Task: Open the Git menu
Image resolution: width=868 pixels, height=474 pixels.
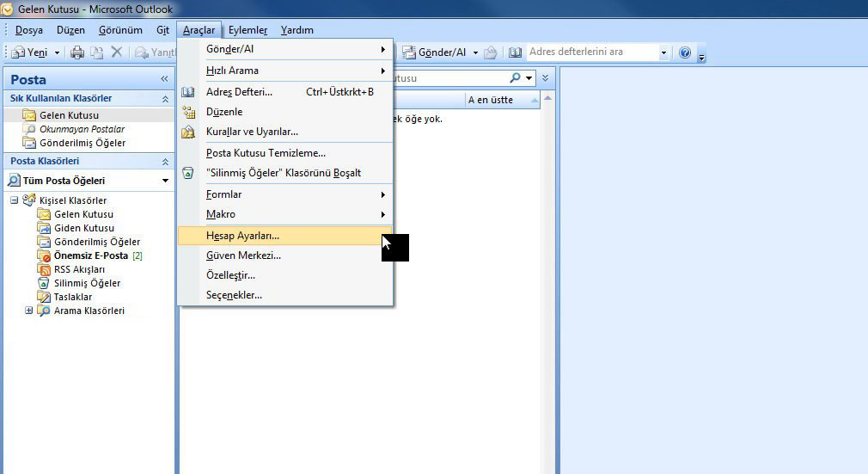Action: tap(162, 30)
